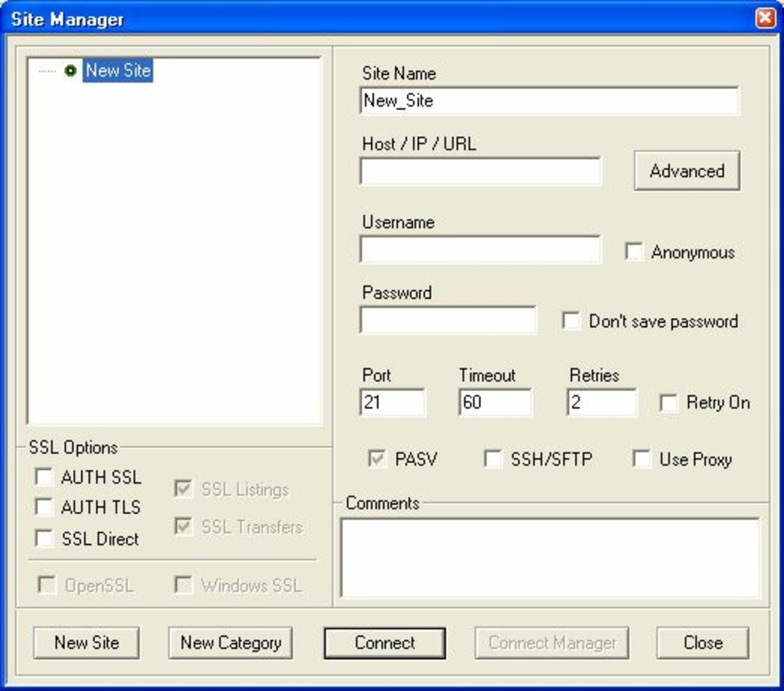Open the Advanced settings button
The width and height of the screenshot is (784, 691).
pyautogui.click(x=687, y=171)
